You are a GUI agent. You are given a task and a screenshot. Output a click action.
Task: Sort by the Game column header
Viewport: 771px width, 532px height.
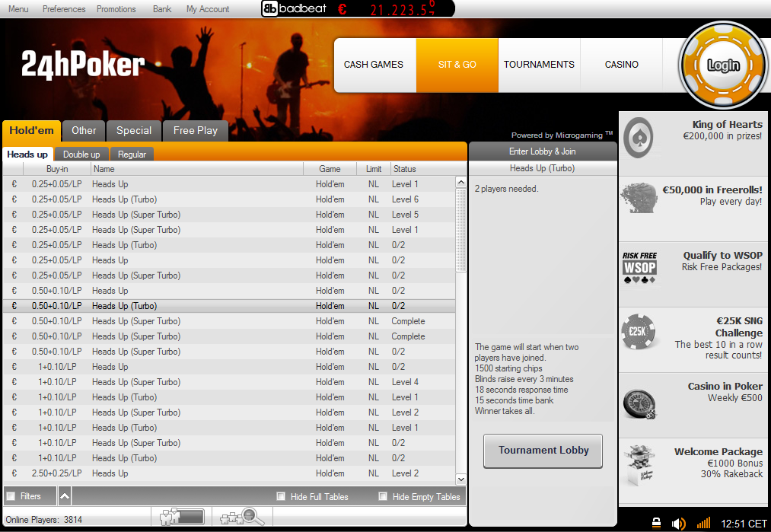click(330, 169)
